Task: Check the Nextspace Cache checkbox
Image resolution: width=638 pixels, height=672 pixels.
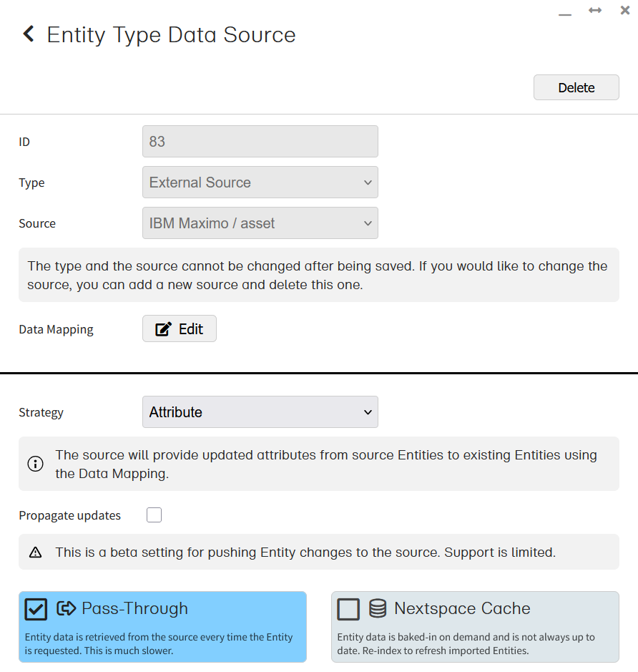Action: [348, 609]
